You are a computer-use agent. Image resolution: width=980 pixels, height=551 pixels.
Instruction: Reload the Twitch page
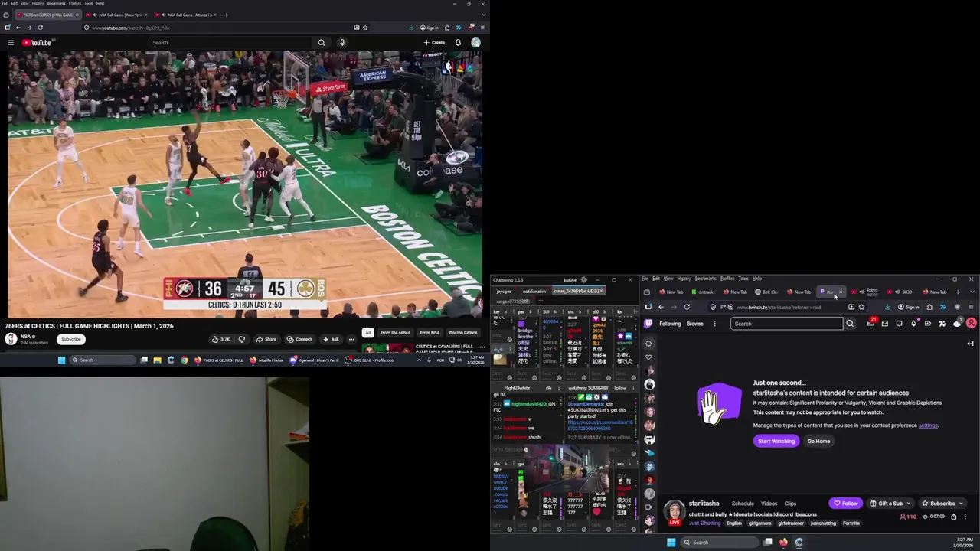pyautogui.click(x=687, y=307)
